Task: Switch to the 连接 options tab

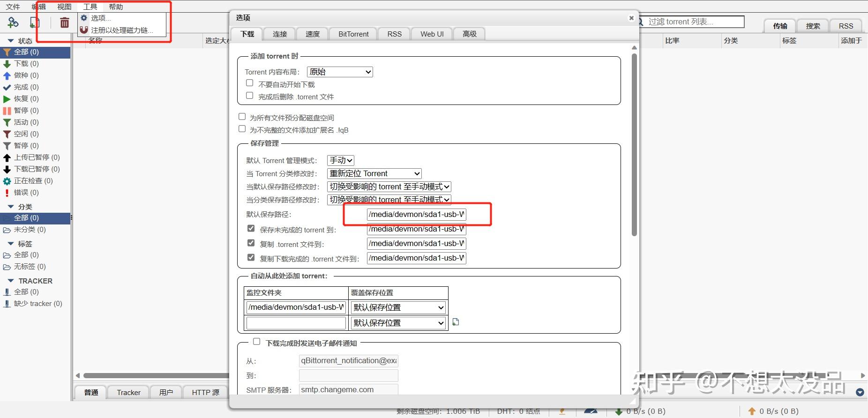Action: tap(280, 34)
